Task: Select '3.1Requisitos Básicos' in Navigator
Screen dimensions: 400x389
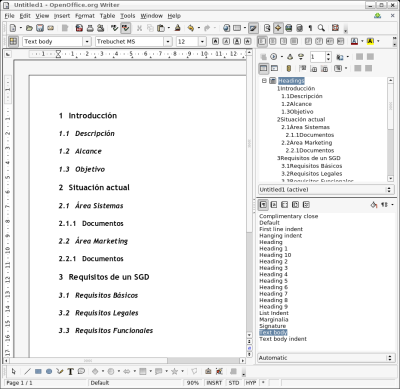Action: point(312,166)
